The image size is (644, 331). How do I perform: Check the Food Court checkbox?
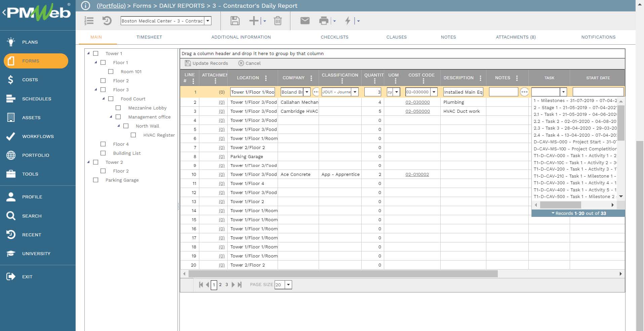click(x=111, y=99)
